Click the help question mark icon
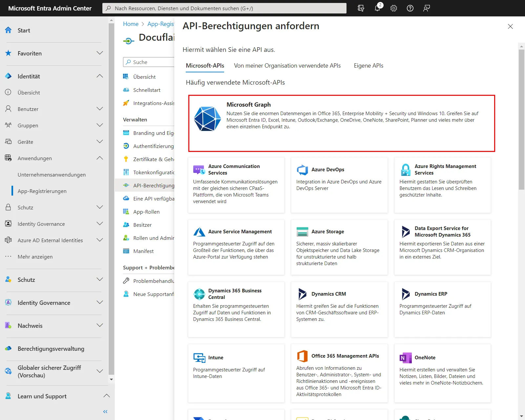The image size is (525, 420). 410,8
